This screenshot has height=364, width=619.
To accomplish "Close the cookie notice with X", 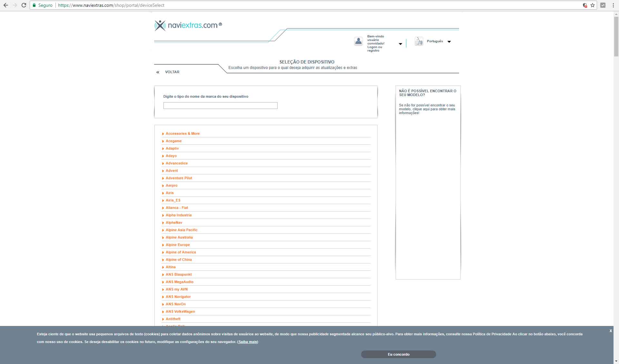I will point(611,331).
